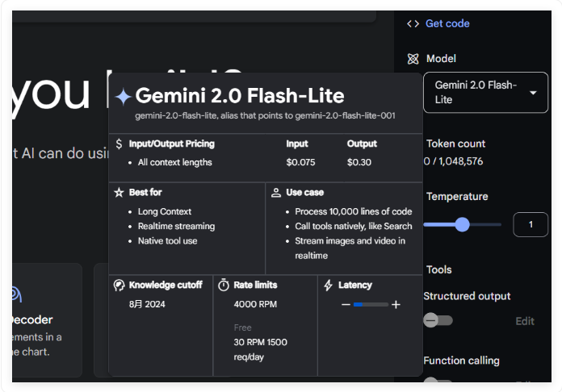Screen dimensions: 562x392
Task: Click the latency plus sign
Action: pos(396,305)
